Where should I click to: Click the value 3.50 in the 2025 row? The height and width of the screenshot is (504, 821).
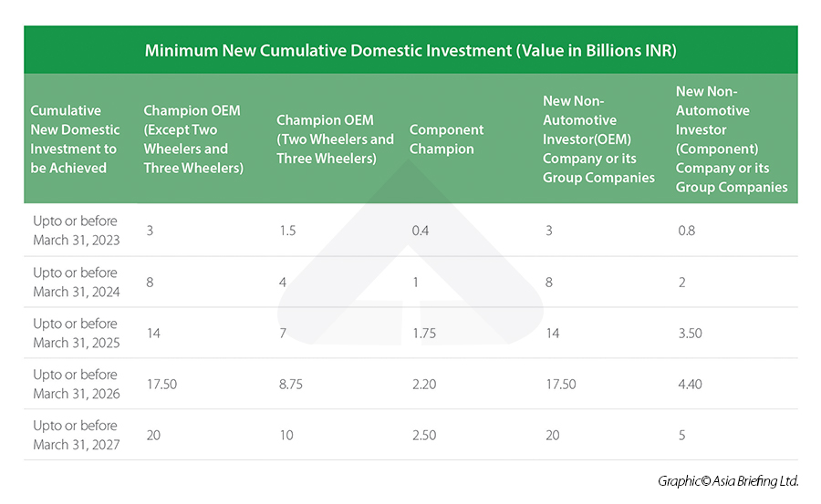coord(691,334)
